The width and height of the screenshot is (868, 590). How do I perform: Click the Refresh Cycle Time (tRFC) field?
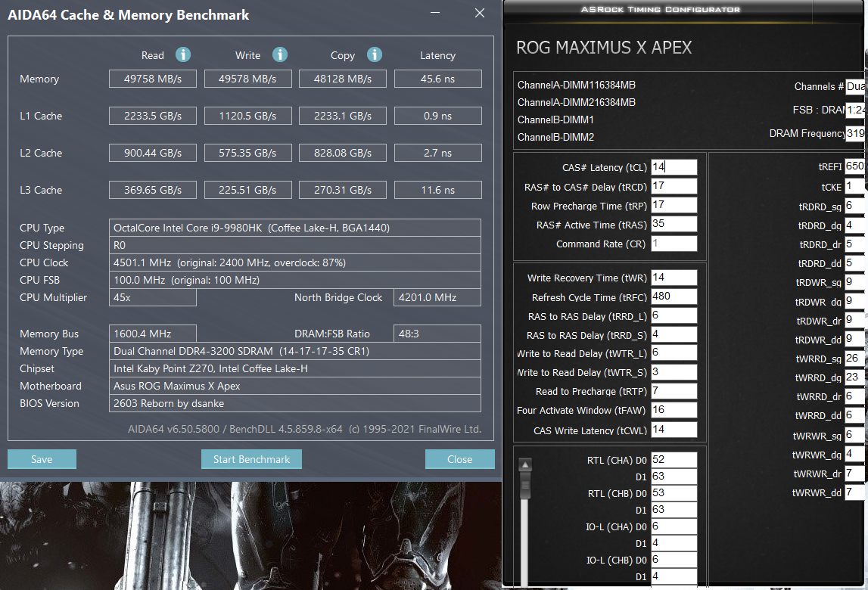point(674,297)
